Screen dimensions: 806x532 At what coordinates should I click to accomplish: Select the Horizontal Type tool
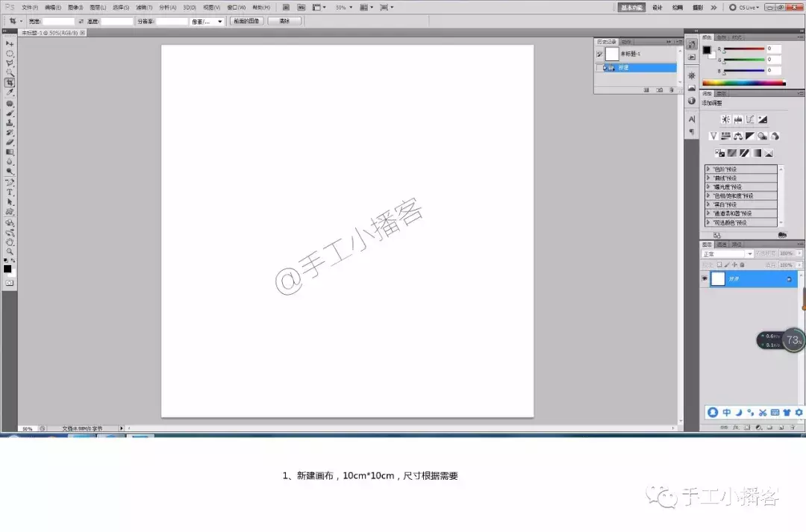pos(9,193)
